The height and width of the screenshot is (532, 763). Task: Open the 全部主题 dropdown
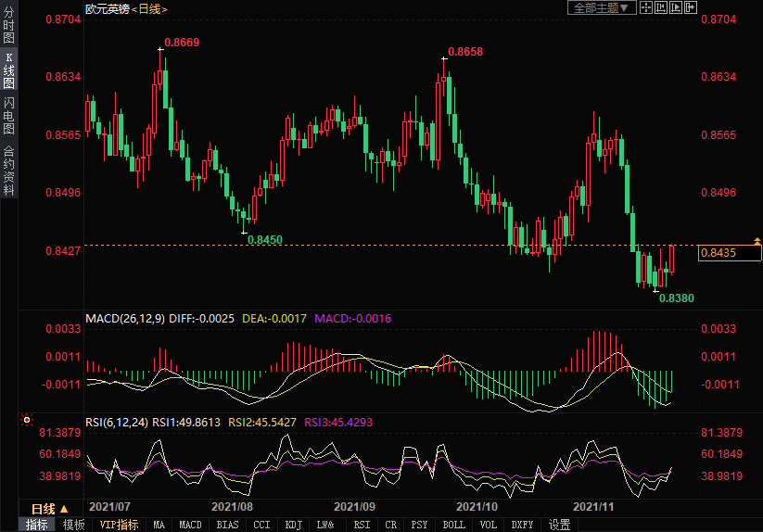tap(602, 7)
